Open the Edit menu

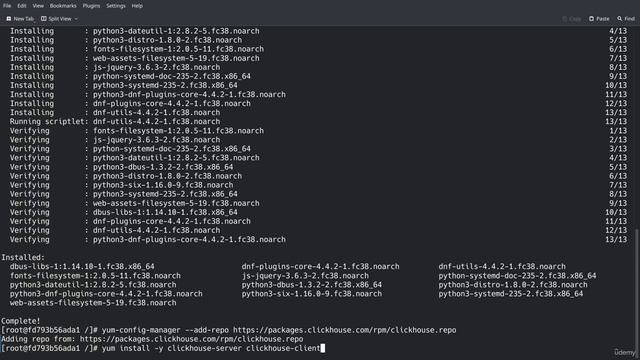point(22,6)
